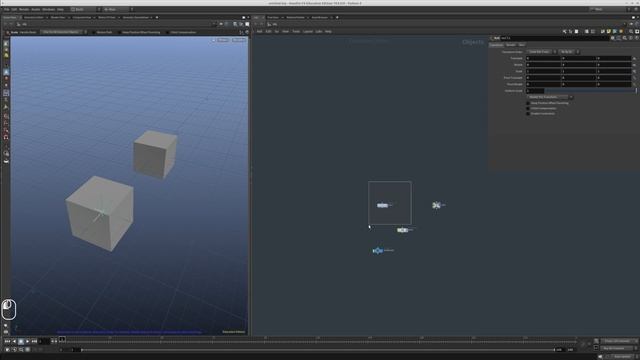Step back one frame
Image resolution: width=640 pixels, height=360 pixels.
click(53, 341)
